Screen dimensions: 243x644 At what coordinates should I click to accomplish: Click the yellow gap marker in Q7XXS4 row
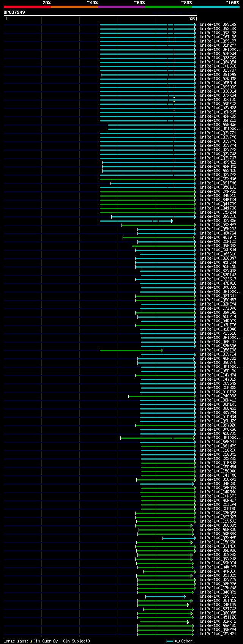tap(174, 97)
